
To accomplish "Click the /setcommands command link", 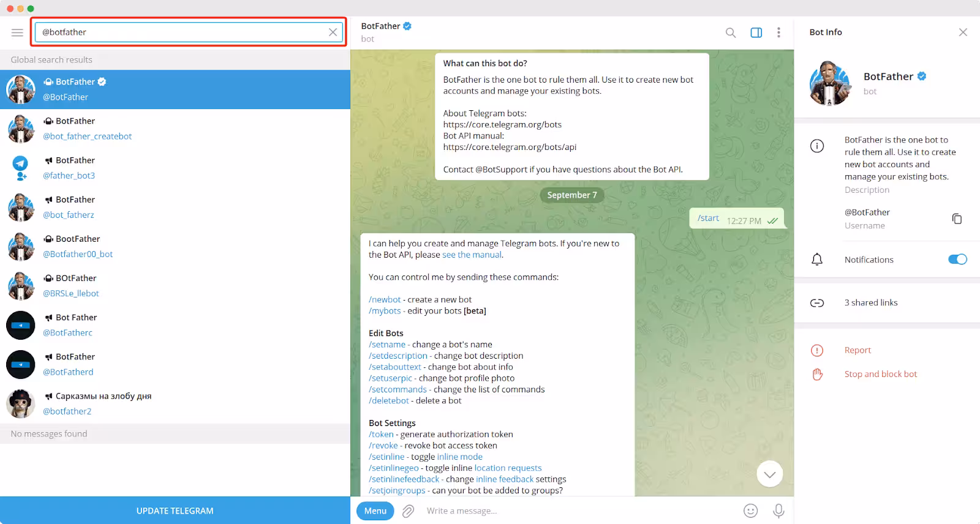I will (x=398, y=389).
